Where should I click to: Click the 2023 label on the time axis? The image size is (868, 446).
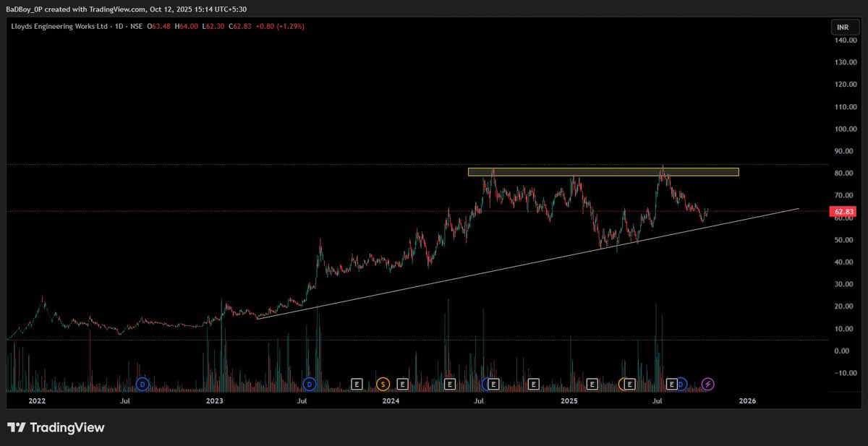[214, 400]
